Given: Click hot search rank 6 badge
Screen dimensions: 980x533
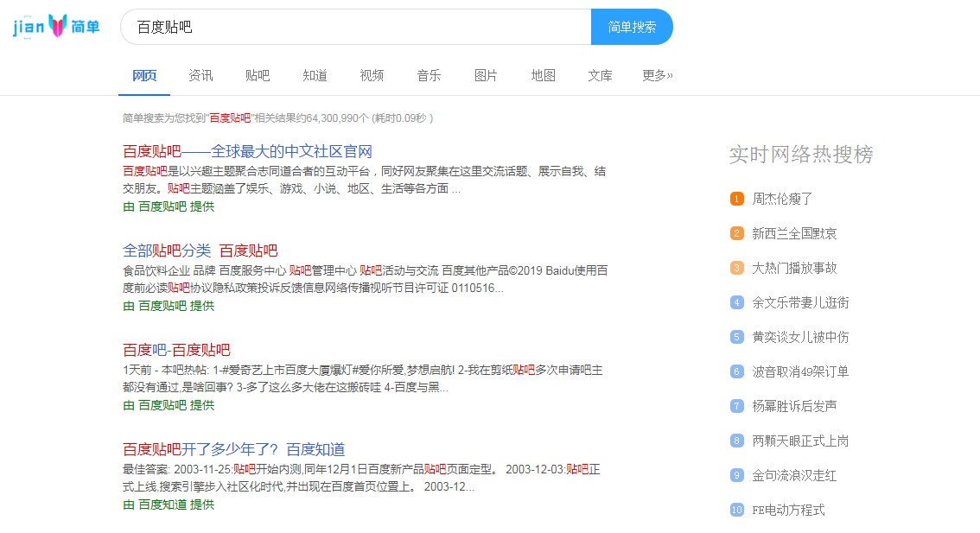Looking at the screenshot, I should 737,371.
